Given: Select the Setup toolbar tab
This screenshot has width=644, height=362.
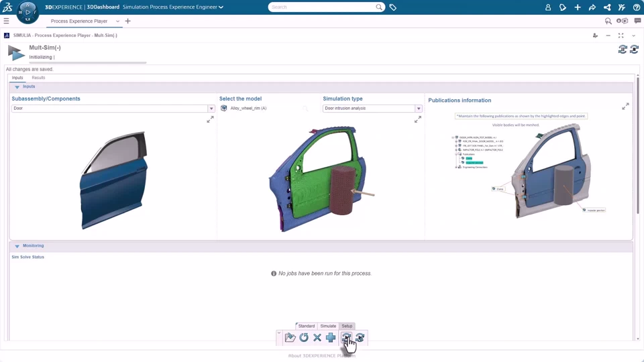Looking at the screenshot, I should pyautogui.click(x=347, y=326).
